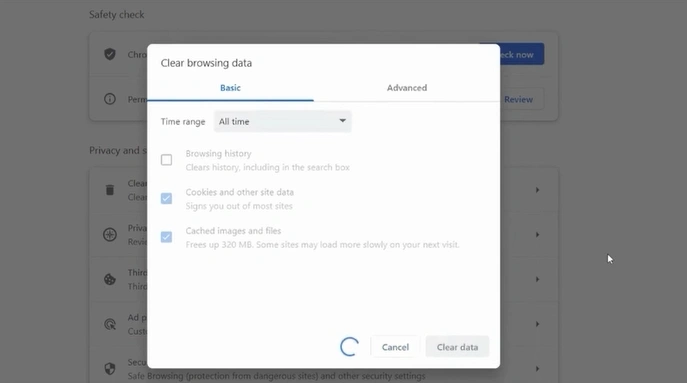
Task: Expand the Clear browsing data row arrow
Action: (537, 190)
